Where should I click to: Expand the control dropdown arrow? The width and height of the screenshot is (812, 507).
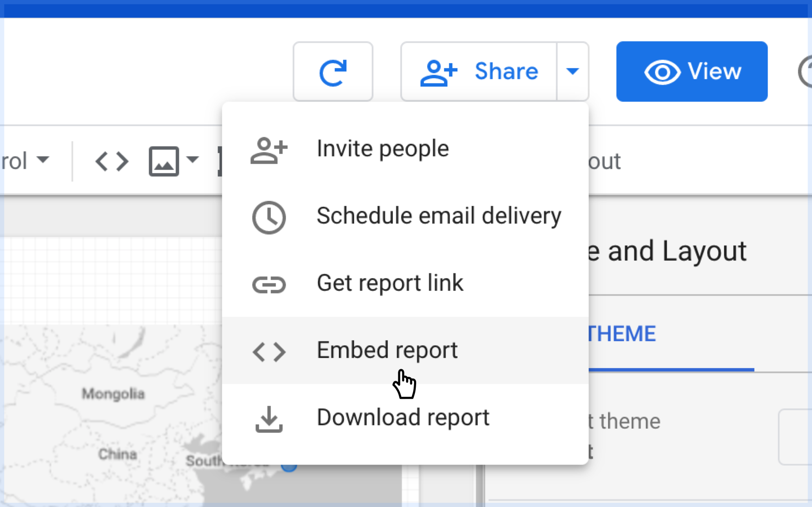[x=43, y=159]
